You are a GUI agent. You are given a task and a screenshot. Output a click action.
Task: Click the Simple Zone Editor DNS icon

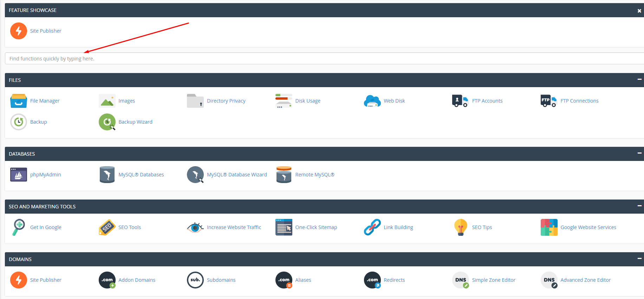click(x=461, y=280)
